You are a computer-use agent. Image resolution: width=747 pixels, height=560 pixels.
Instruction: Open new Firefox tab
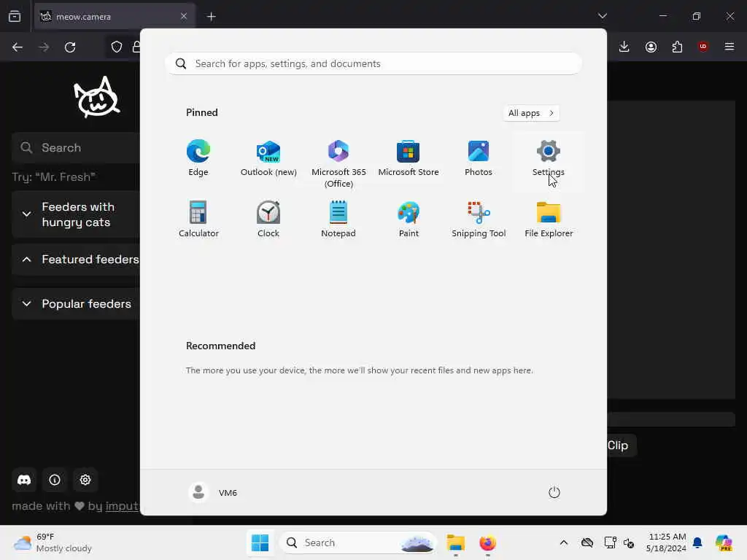[x=212, y=17]
